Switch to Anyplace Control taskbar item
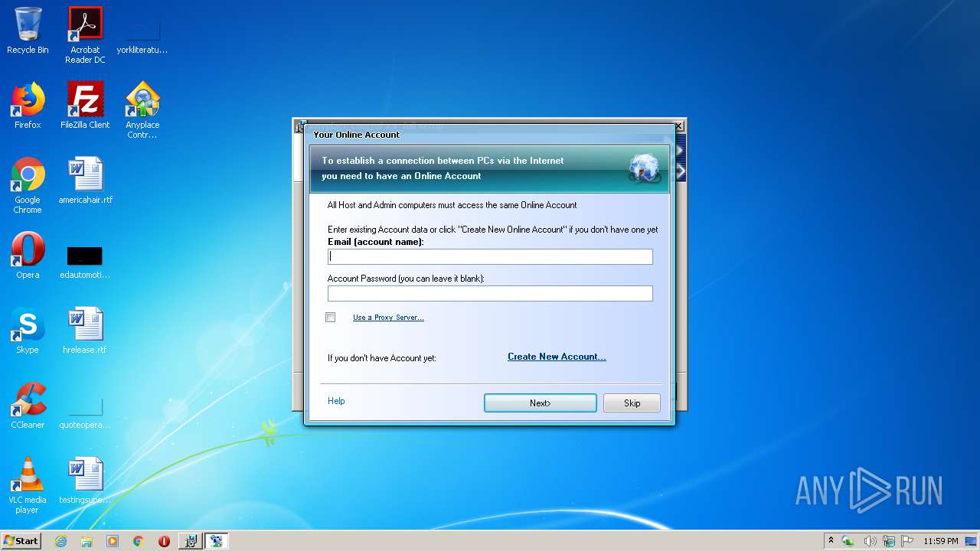Screen dimensions: 980x551 point(217,541)
